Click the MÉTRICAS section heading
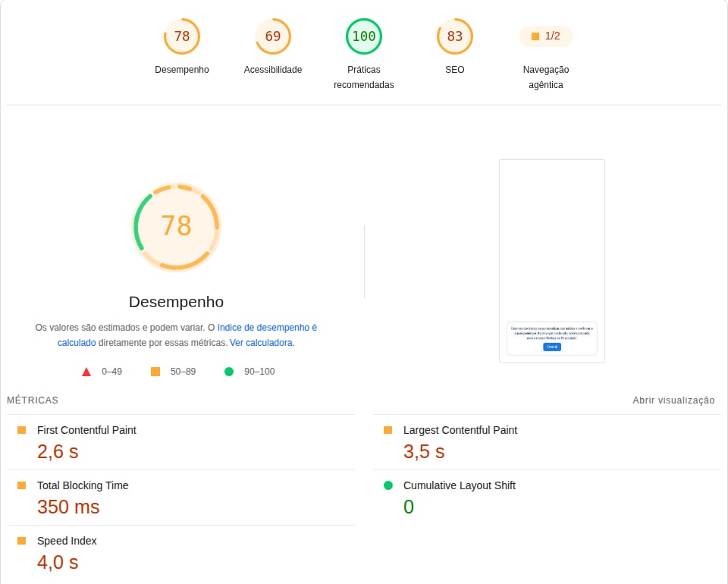 (33, 400)
